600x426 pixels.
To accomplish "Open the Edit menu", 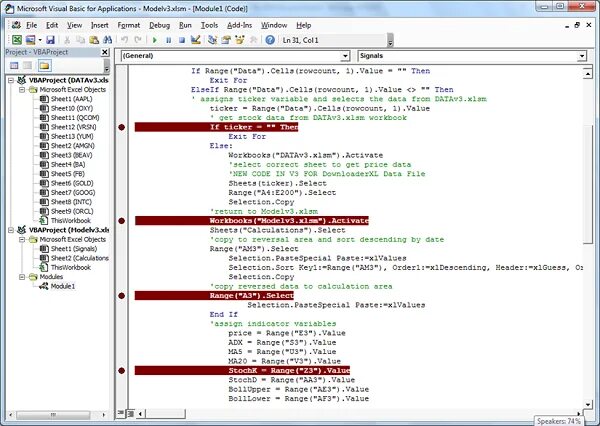I will click(52, 25).
